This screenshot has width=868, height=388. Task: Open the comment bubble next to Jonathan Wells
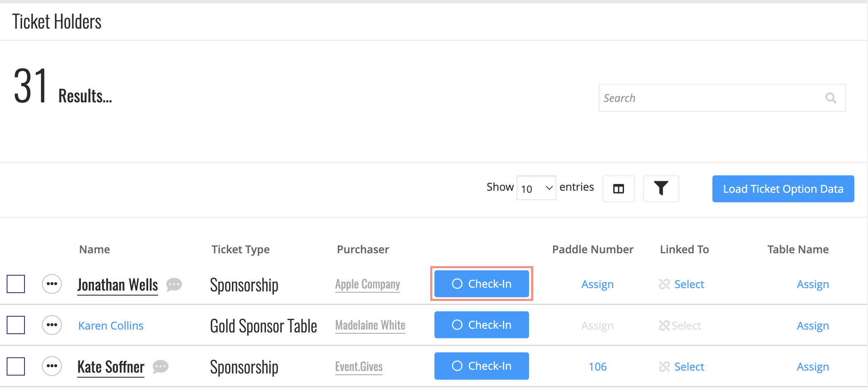(174, 285)
